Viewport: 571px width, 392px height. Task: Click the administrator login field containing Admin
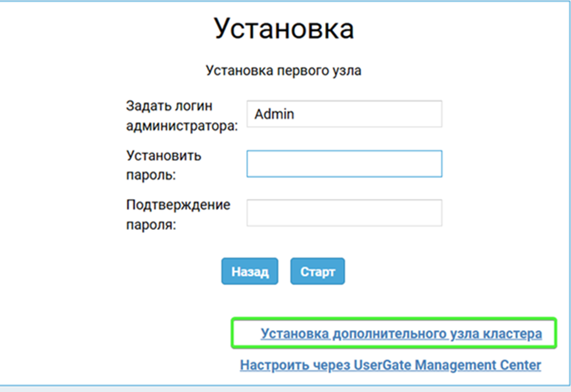point(344,114)
